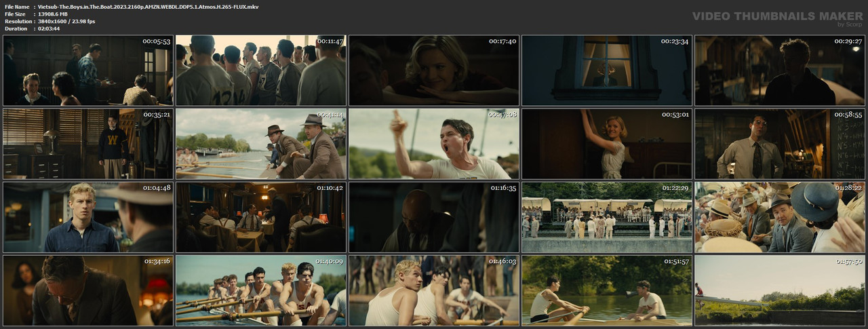Screen dimensions: 868x329
Task: Choose the frame at 00:58:55
Action: [780, 144]
